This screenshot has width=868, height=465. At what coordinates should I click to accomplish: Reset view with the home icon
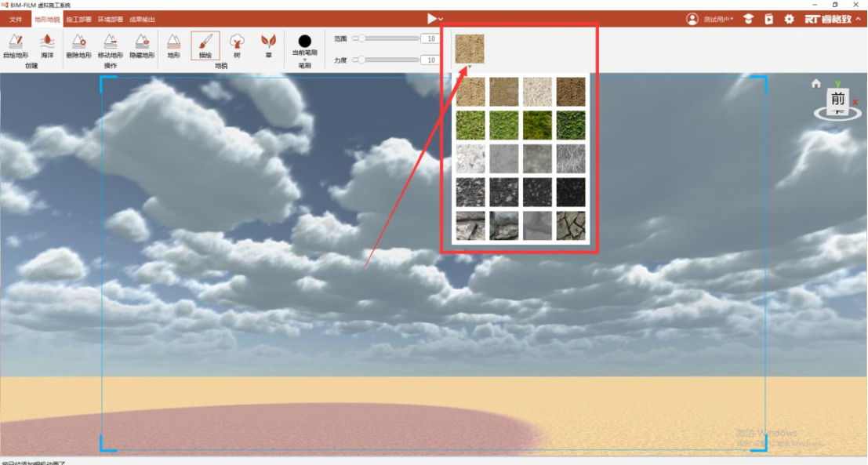pyautogui.click(x=816, y=84)
